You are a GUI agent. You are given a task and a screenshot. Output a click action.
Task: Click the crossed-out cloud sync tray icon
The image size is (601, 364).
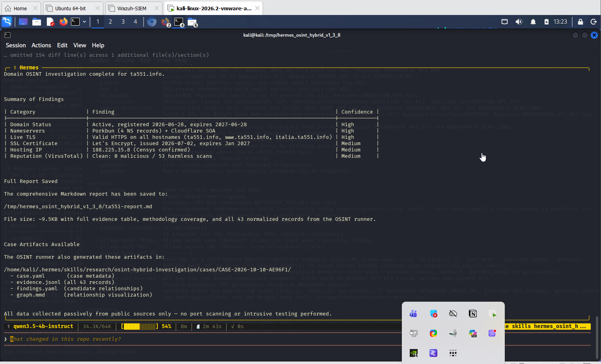[453, 314]
